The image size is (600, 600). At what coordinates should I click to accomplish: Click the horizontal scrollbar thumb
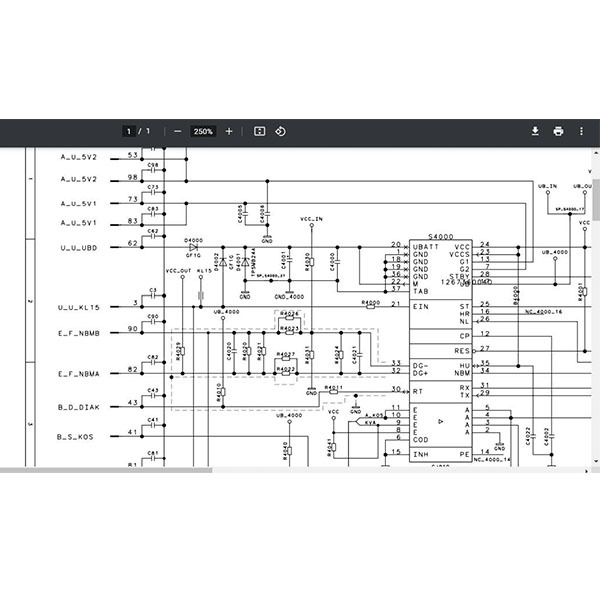coord(106,470)
